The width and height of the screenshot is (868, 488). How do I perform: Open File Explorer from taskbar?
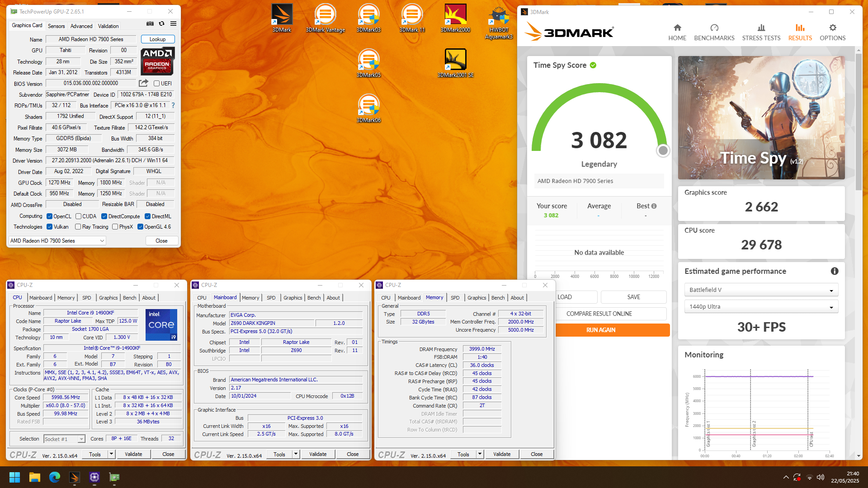click(x=35, y=477)
